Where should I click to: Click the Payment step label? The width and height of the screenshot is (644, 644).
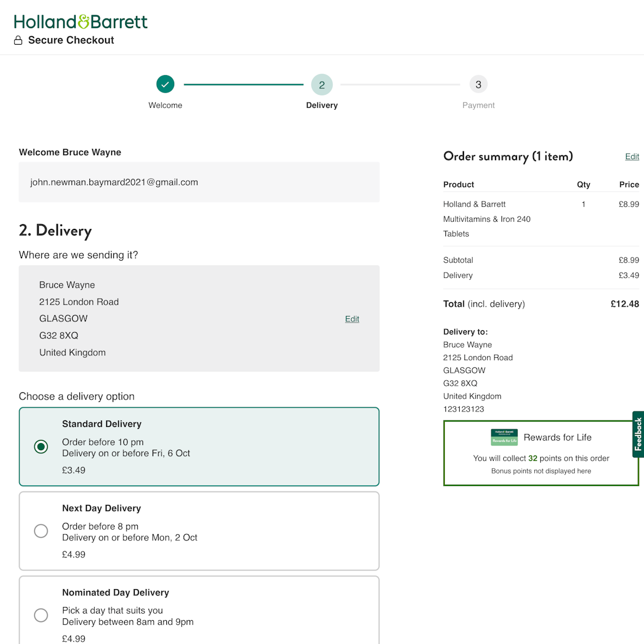click(478, 105)
